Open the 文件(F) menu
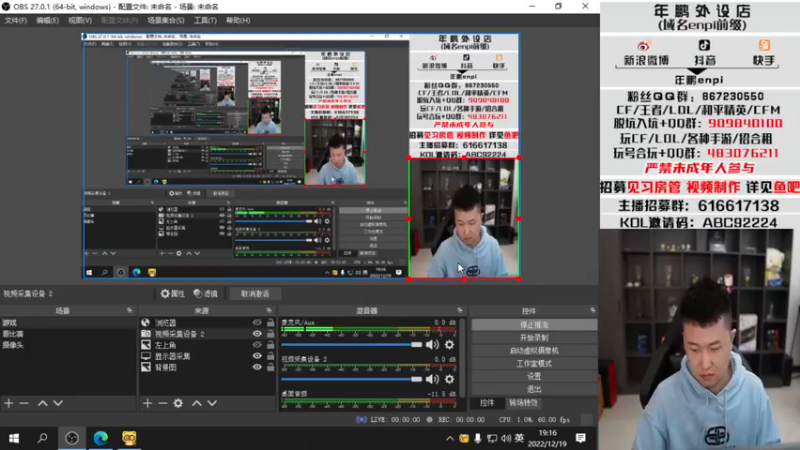This screenshot has width=800, height=450. tap(16, 20)
